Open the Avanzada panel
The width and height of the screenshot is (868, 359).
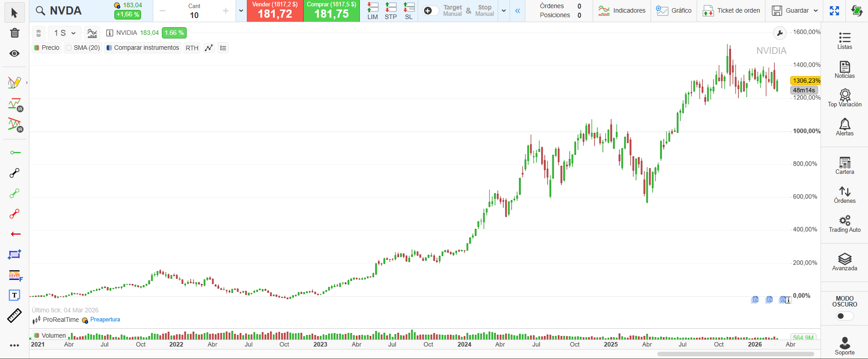844,262
